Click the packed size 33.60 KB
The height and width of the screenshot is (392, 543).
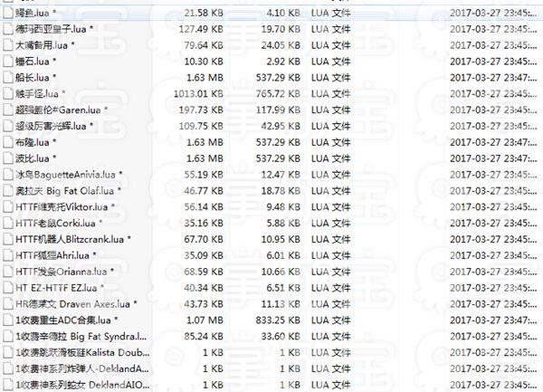coord(281,336)
